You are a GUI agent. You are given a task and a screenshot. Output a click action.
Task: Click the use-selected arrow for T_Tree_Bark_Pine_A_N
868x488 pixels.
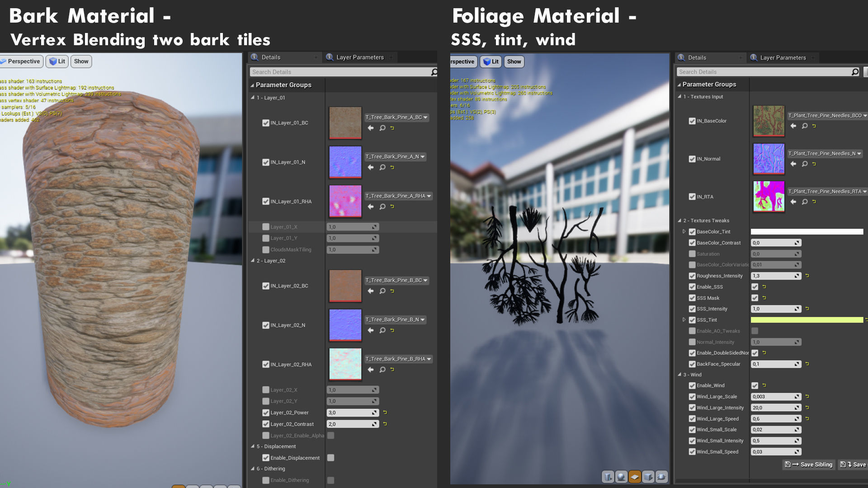(371, 168)
